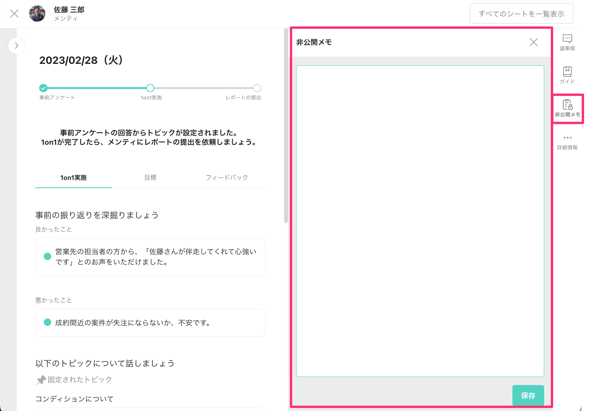The image size is (600, 411).
Task: Click すべてのシートを一覧表示 button
Action: tap(521, 14)
